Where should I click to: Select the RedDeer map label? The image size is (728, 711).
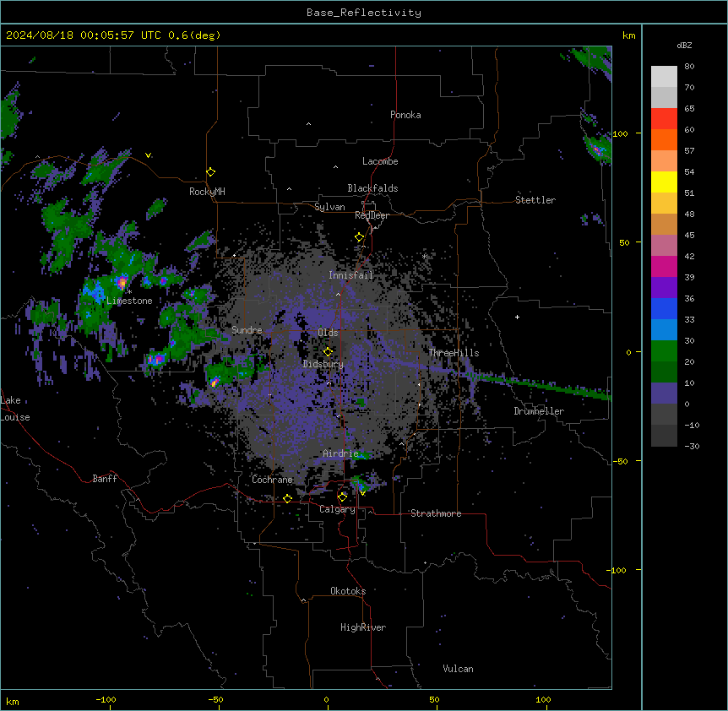click(x=372, y=215)
